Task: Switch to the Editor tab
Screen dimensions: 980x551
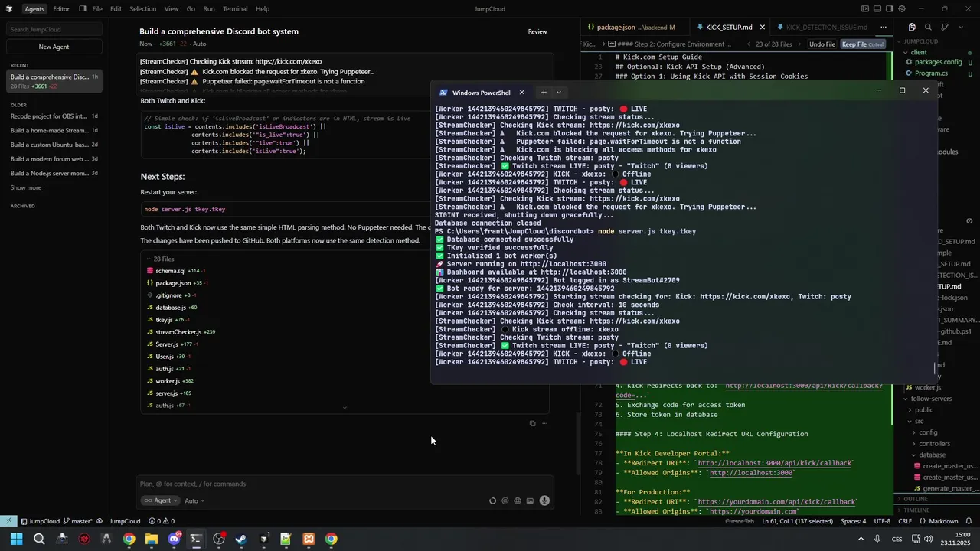Action: tap(61, 9)
